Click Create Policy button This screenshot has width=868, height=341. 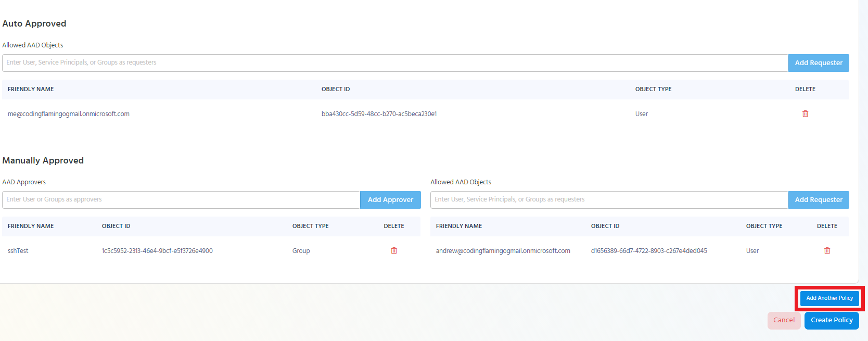coord(832,320)
